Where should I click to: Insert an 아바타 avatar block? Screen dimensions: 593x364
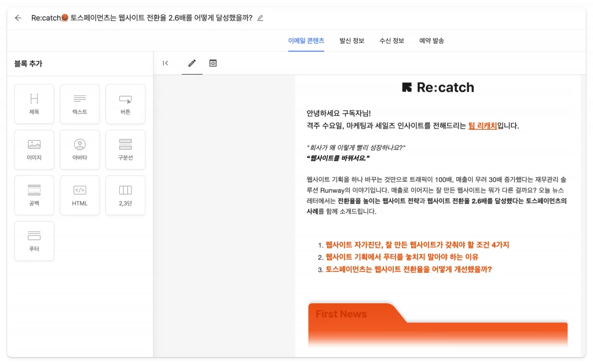(79, 149)
